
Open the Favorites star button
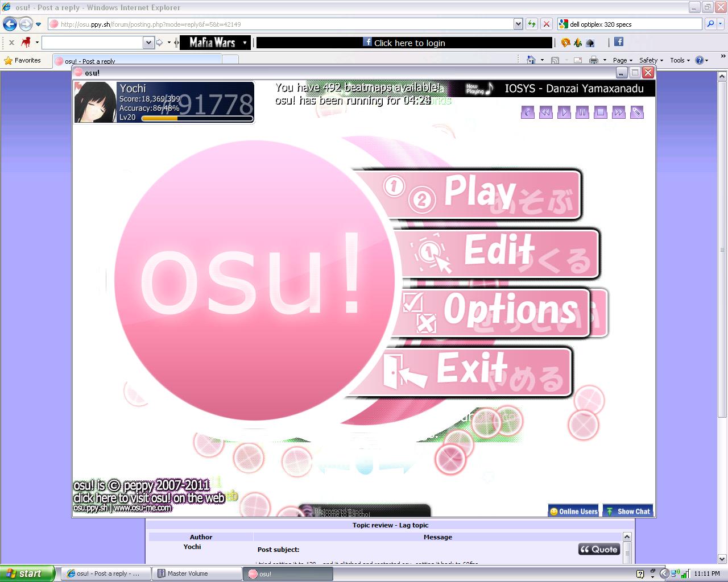coord(23,60)
